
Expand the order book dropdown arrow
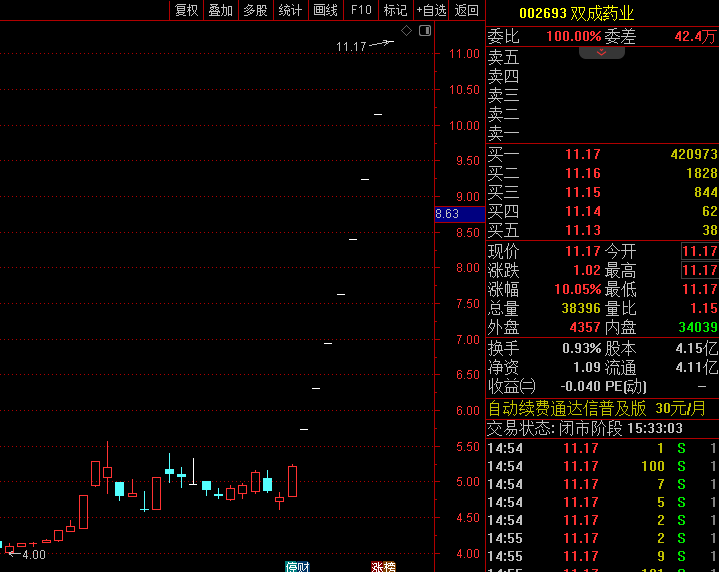602,53
